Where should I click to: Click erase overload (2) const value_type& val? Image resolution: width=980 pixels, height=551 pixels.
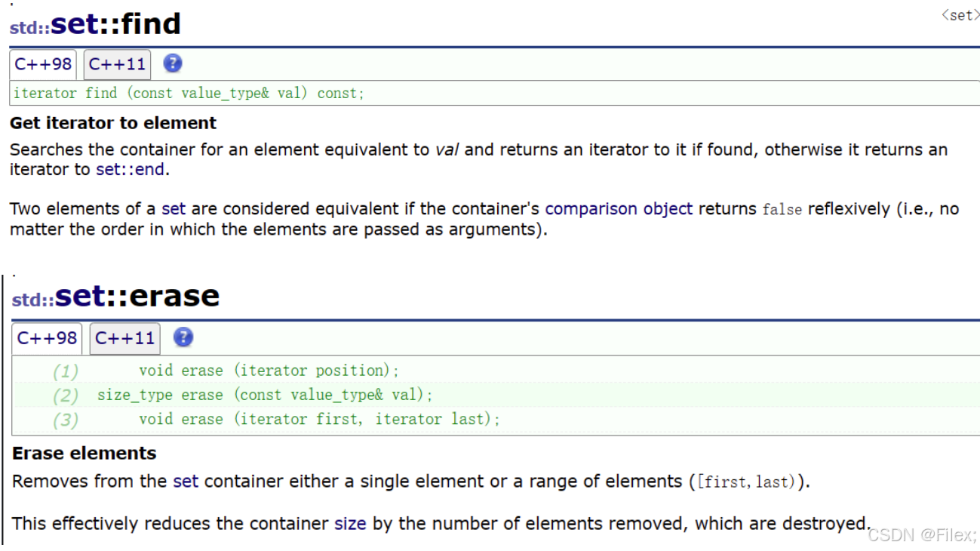[x=266, y=395]
